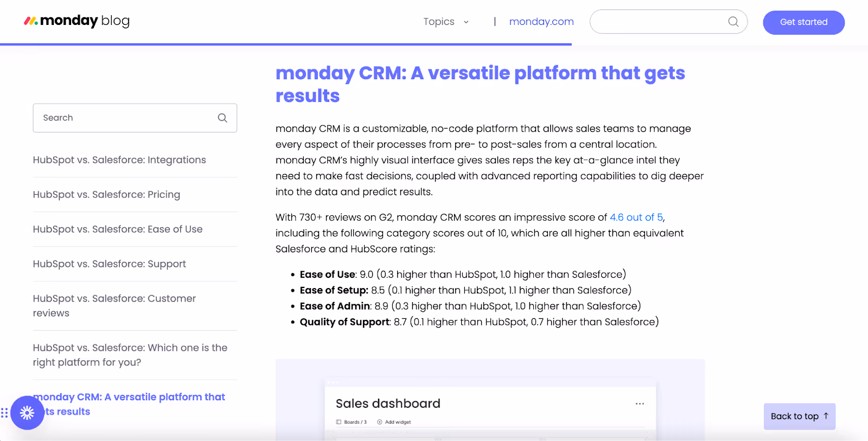Click the monday blog logo
This screenshot has height=441, width=868.
[x=76, y=21]
